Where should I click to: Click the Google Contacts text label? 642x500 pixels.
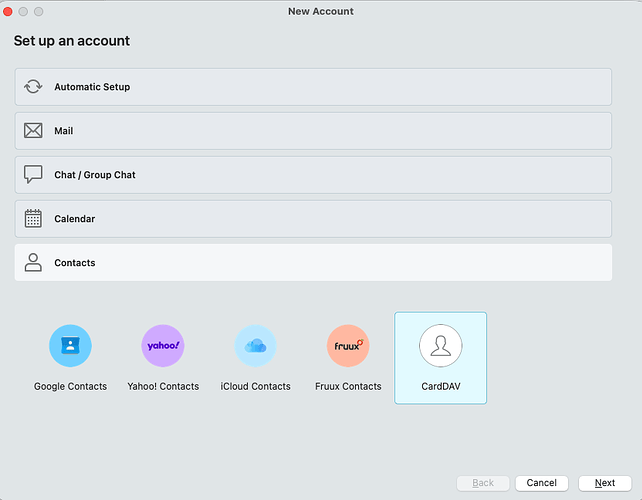70,386
